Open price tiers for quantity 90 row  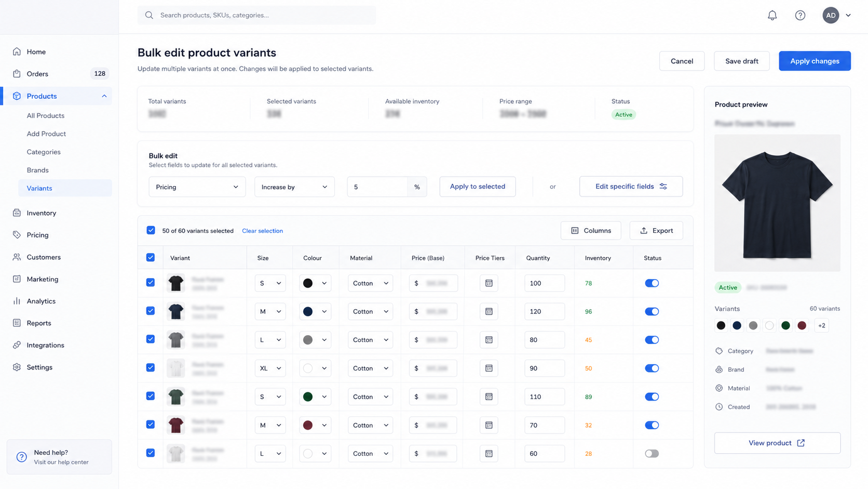click(489, 368)
